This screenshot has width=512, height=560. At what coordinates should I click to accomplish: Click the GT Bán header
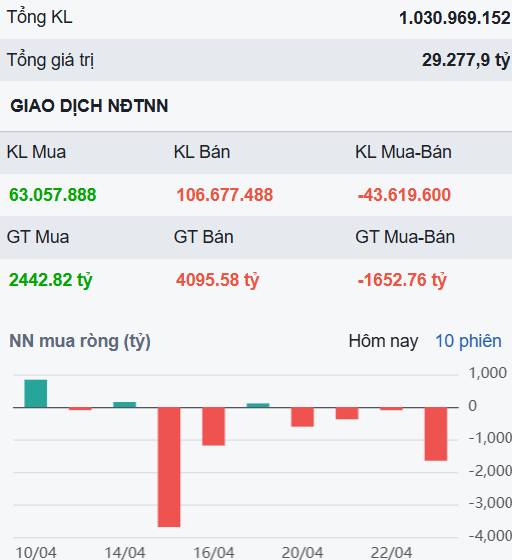204,237
